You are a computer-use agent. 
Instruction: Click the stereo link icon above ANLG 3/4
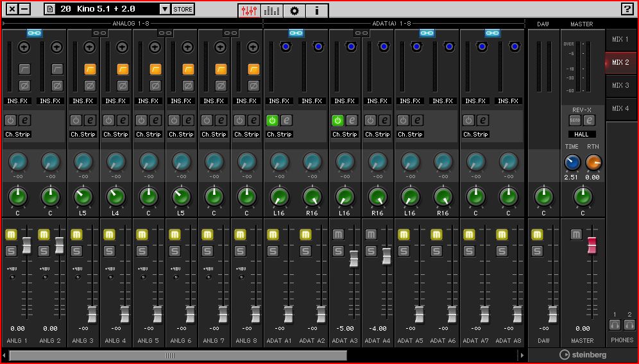pos(99,33)
